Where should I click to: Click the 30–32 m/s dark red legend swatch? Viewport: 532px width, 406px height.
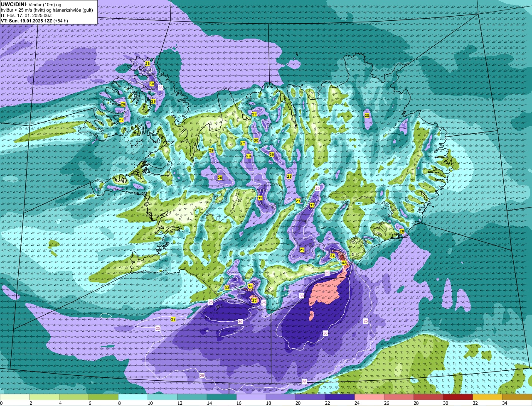[458, 397]
